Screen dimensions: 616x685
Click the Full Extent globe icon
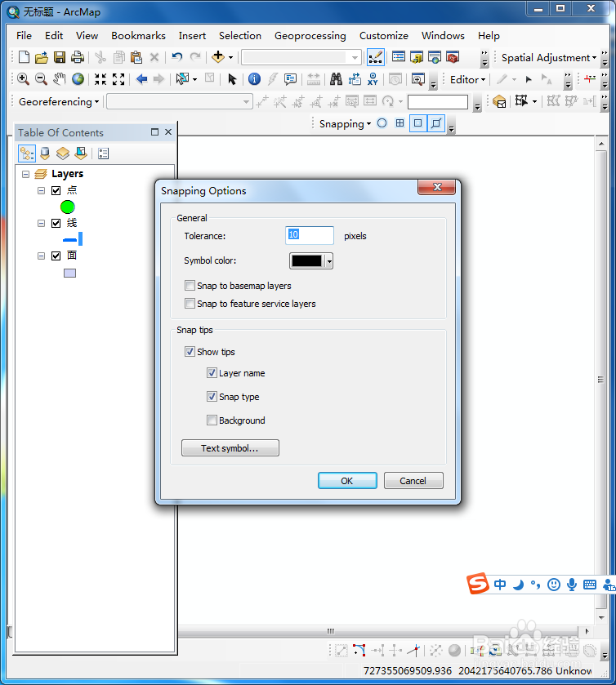78,79
